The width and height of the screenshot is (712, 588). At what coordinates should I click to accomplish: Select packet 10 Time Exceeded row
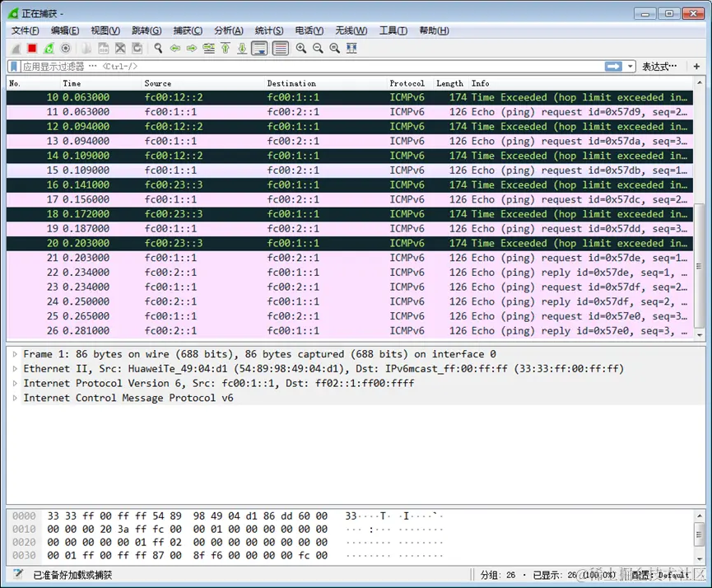click(x=350, y=97)
